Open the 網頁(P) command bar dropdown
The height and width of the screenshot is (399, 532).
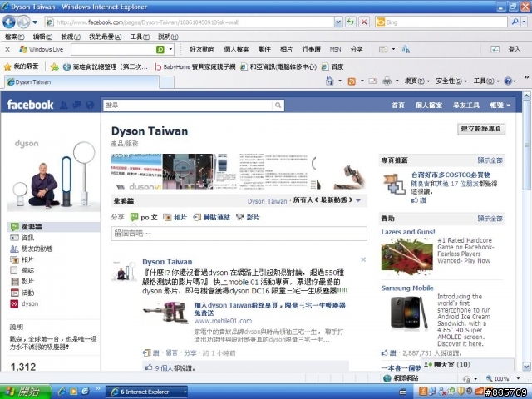417,81
